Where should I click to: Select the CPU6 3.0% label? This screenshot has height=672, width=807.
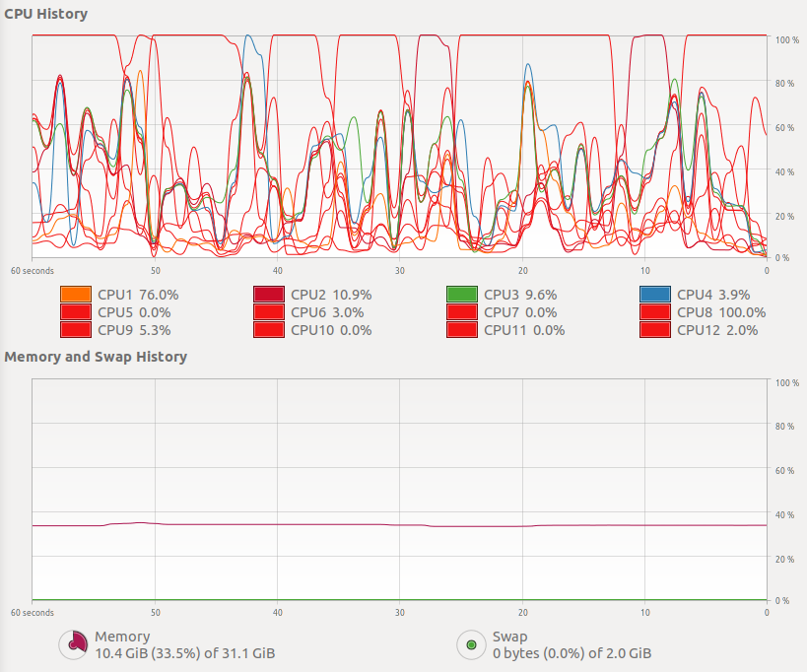(x=327, y=312)
